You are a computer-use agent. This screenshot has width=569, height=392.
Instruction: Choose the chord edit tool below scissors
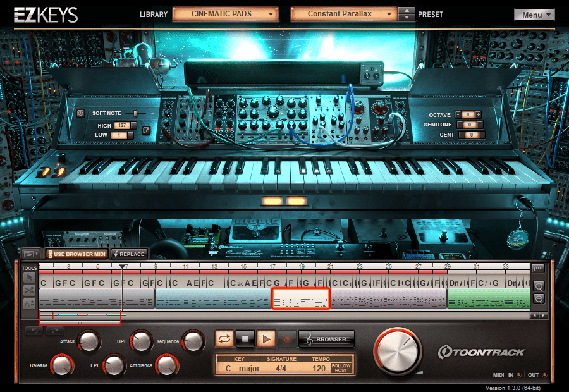29,303
